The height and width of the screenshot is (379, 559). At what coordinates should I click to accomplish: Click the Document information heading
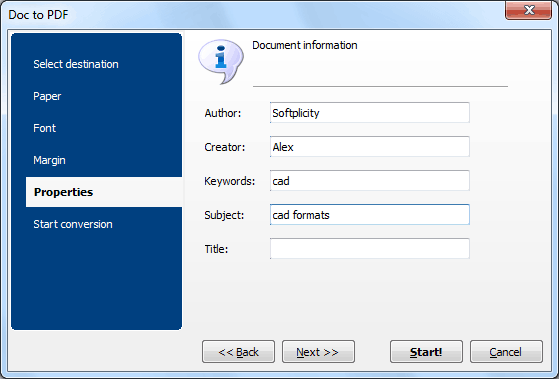(x=305, y=45)
